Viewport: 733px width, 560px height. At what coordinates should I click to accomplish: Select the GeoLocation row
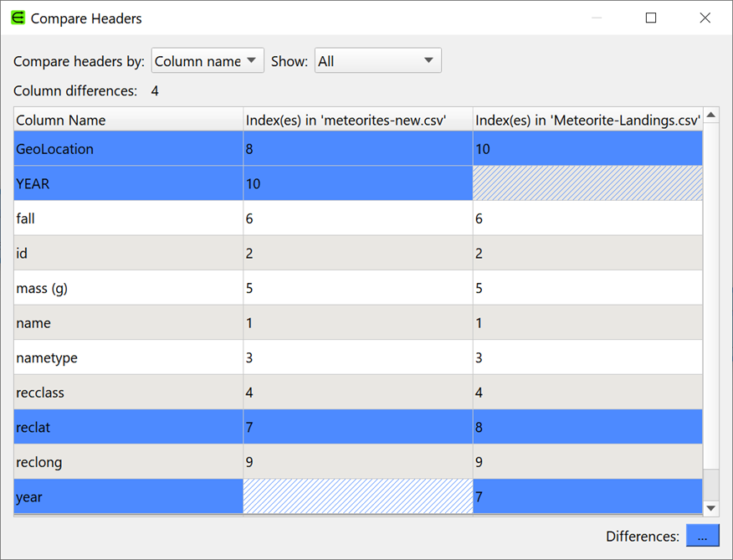[x=127, y=148]
